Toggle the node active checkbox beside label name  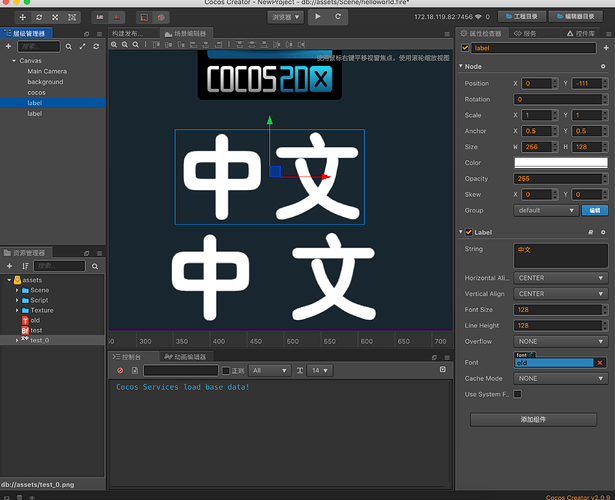tap(465, 48)
